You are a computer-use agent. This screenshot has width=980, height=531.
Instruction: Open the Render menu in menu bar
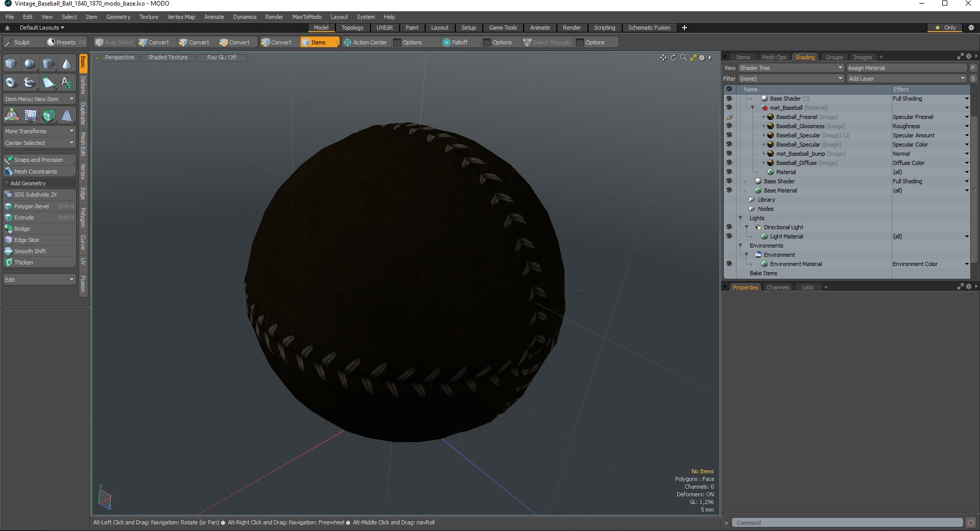274,17
